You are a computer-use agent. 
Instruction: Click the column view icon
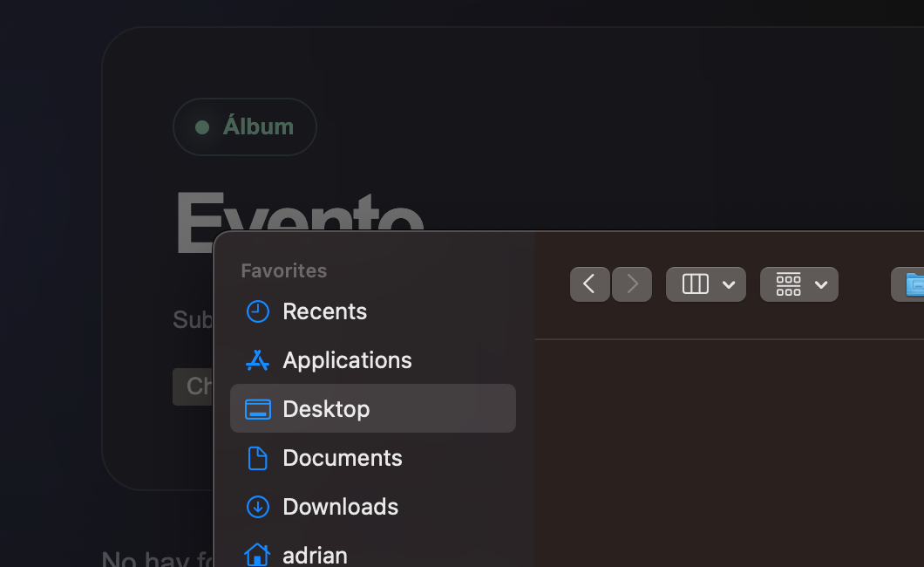(696, 284)
